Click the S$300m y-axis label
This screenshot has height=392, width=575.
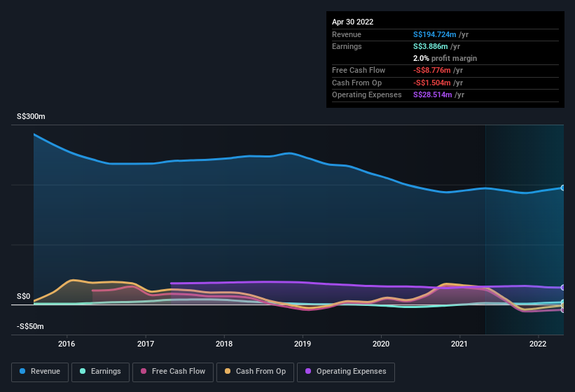point(31,116)
